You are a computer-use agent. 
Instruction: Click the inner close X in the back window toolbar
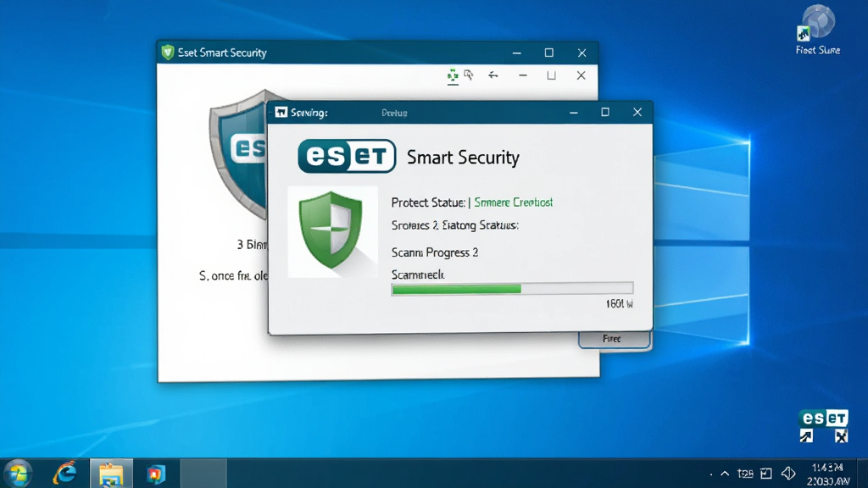(581, 75)
